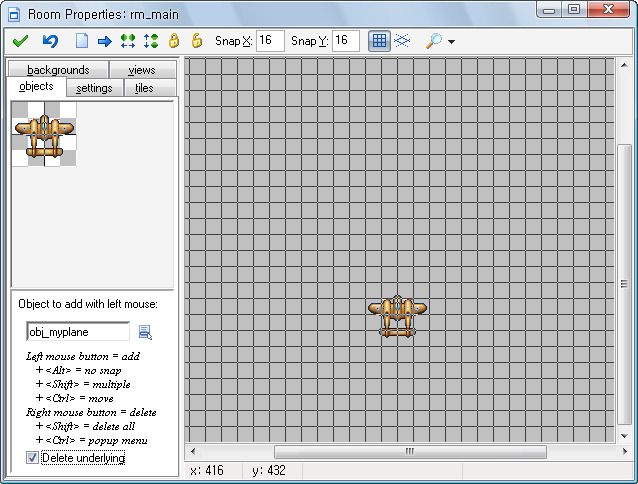Click the obj_myplane object name field
638x484 pixels.
78,332
